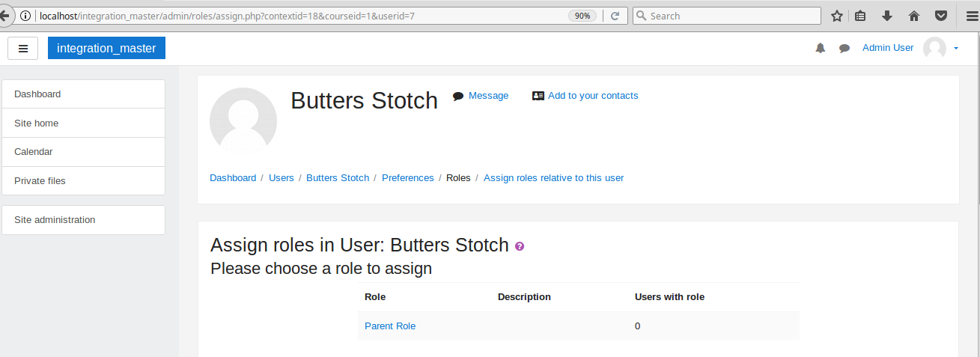Click the browser Search input field
The height and width of the screenshot is (357, 980).
point(727,16)
